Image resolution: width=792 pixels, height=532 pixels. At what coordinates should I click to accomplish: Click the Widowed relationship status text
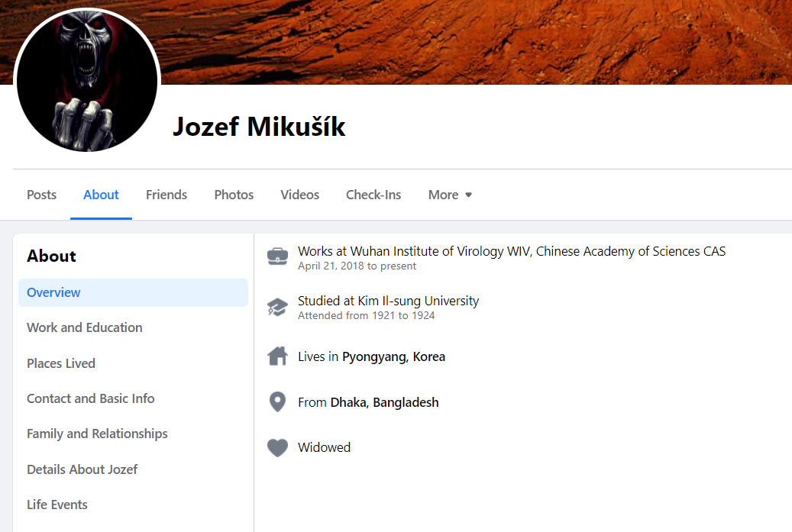(x=324, y=448)
